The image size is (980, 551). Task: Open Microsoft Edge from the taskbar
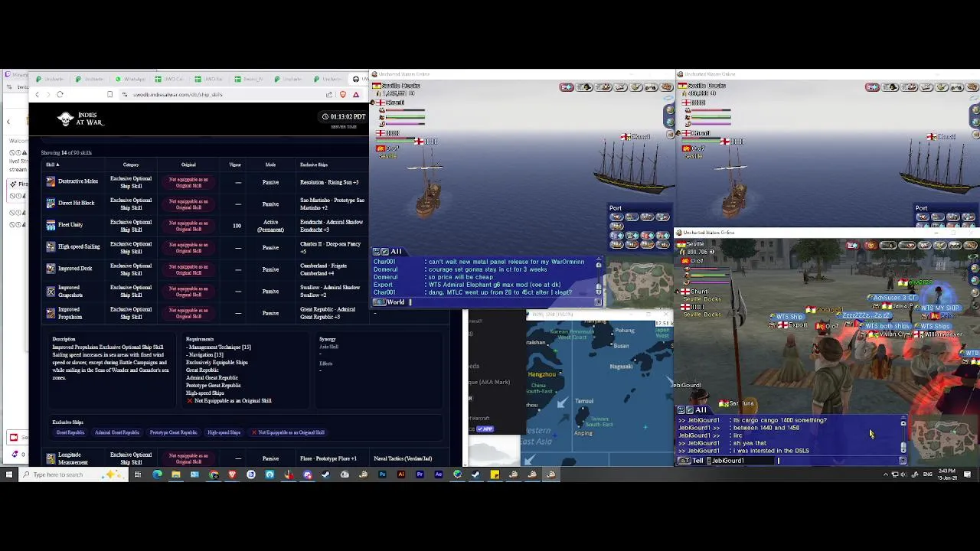(x=157, y=474)
